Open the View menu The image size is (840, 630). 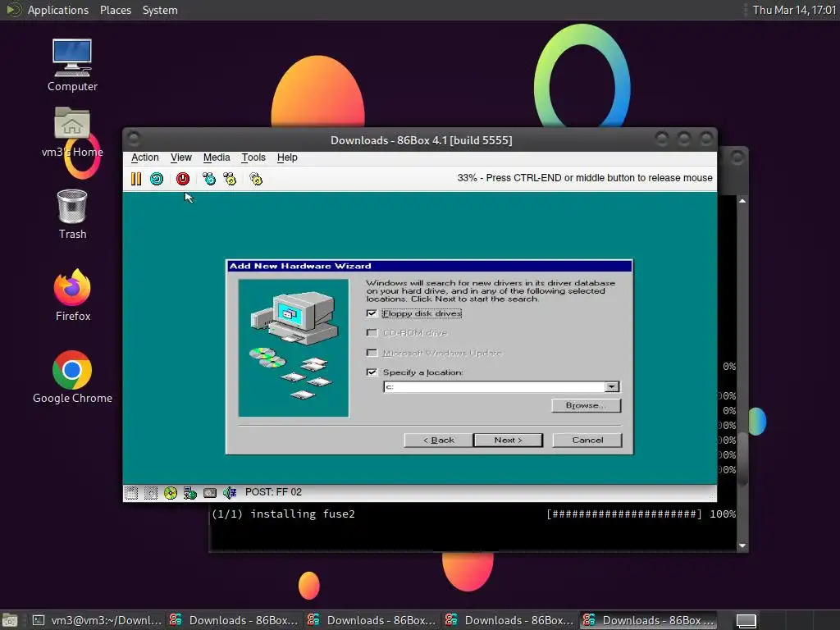181,157
